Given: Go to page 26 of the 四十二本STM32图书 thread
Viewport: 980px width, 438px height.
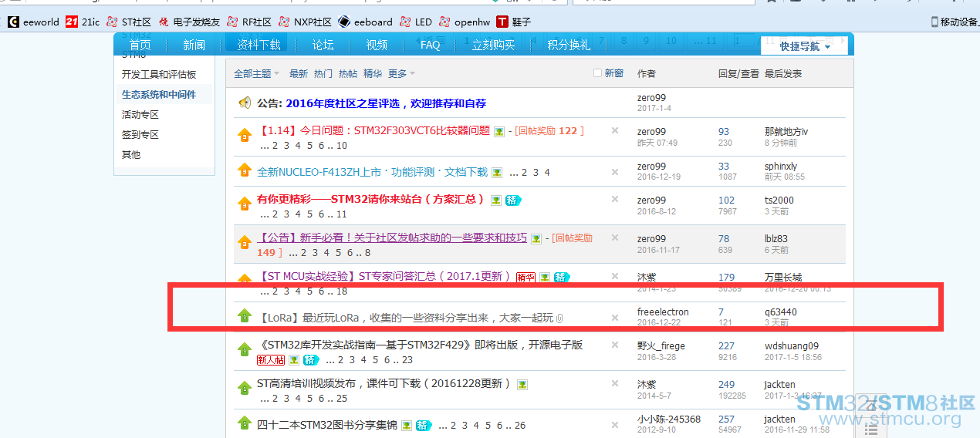Looking at the screenshot, I should pos(520,426).
